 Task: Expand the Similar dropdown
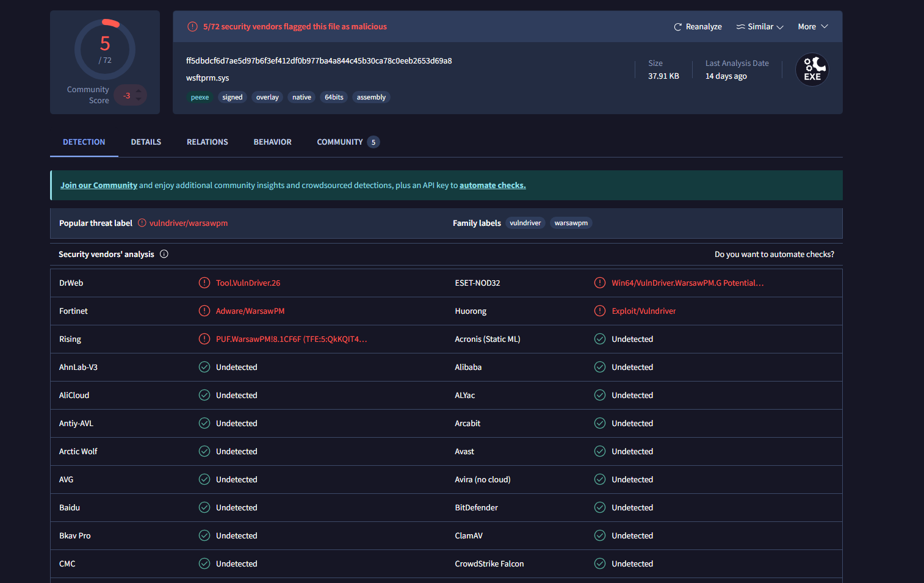(x=760, y=27)
